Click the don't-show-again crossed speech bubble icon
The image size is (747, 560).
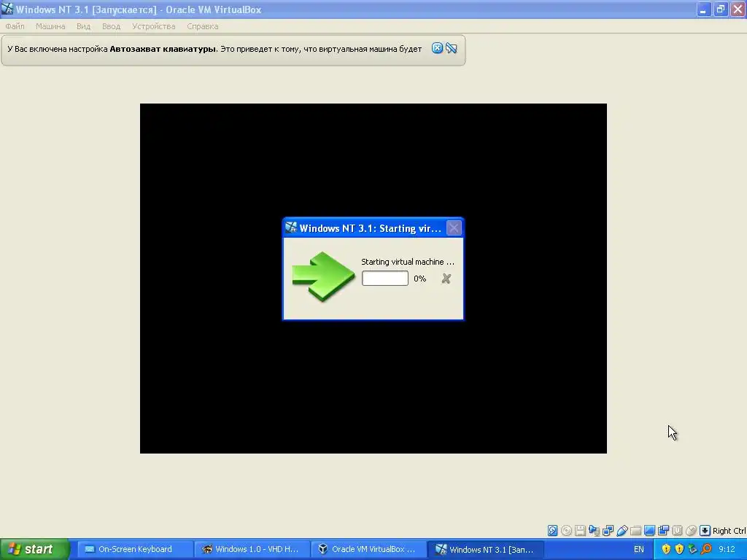coord(451,48)
